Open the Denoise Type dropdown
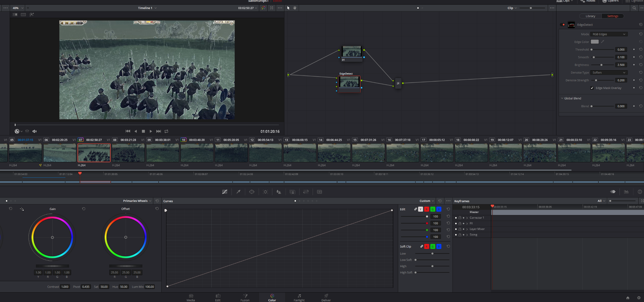The width and height of the screenshot is (644, 302). (x=609, y=73)
